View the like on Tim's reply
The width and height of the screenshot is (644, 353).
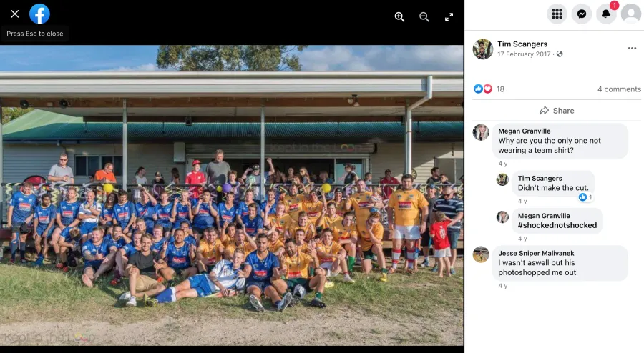point(585,197)
